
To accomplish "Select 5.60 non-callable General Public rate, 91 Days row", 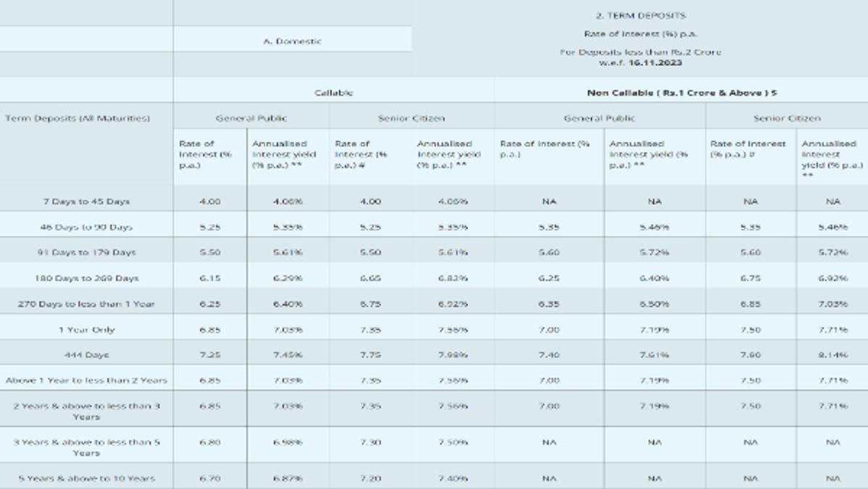I will click(548, 252).
